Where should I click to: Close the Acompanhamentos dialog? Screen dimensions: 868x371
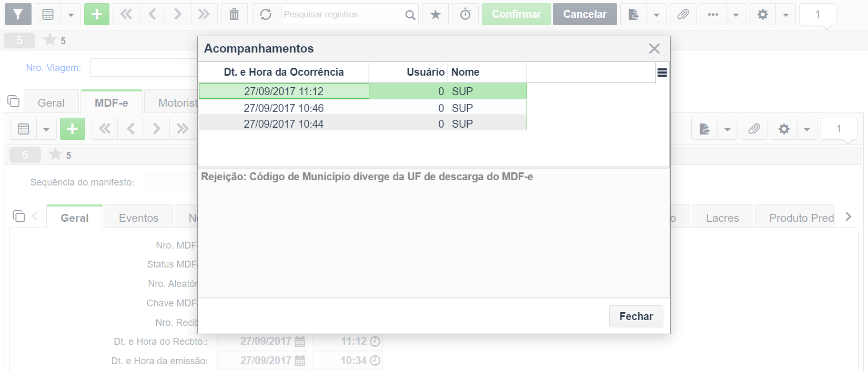(654, 49)
